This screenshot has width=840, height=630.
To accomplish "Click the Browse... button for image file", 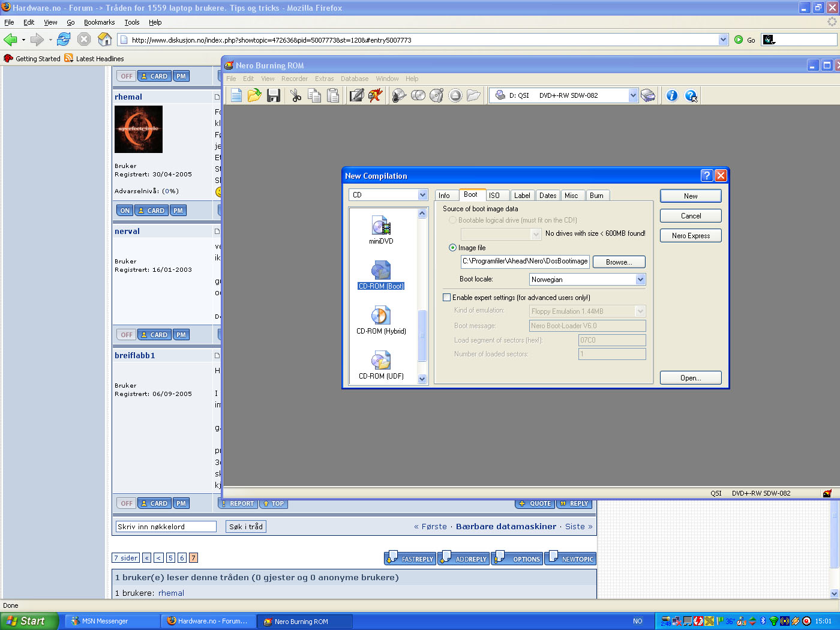I will (619, 262).
